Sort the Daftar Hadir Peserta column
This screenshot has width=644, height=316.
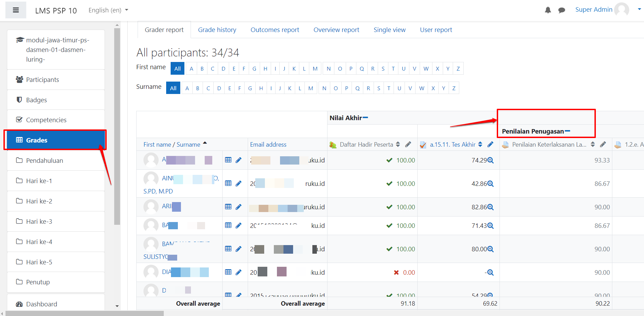[398, 145]
